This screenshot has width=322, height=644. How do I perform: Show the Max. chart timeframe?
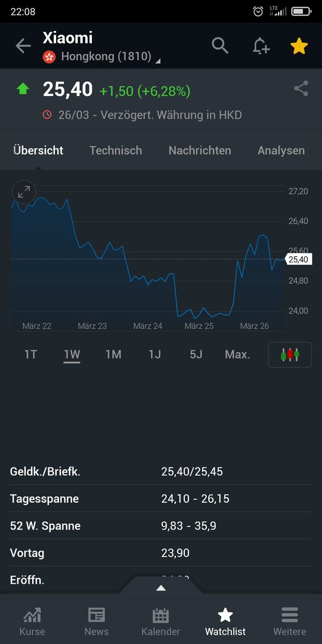pyautogui.click(x=237, y=354)
